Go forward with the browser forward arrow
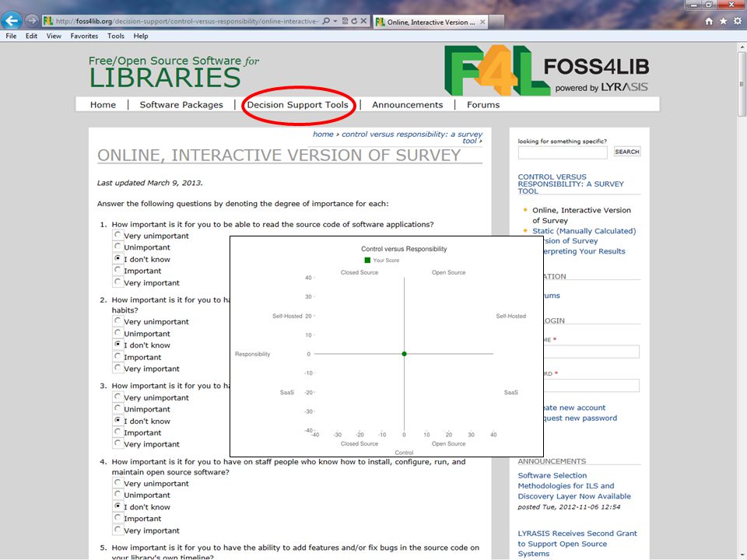The image size is (747, 560). pos(31,21)
